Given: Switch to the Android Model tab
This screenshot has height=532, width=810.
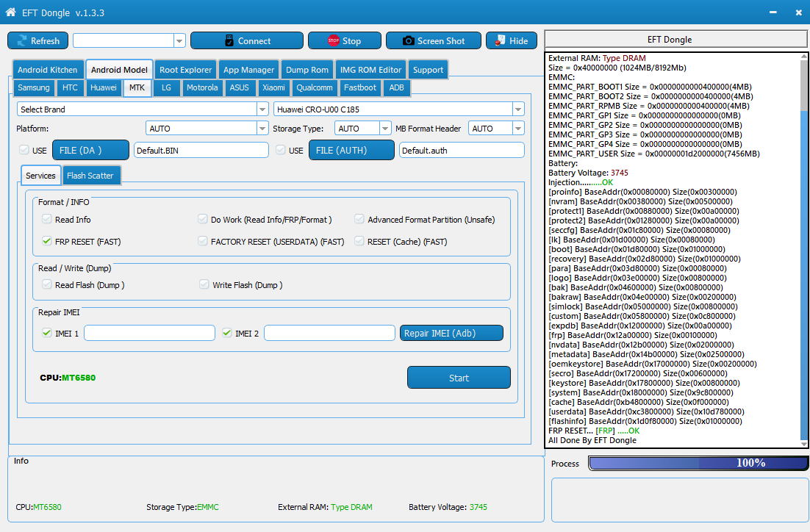Looking at the screenshot, I should click(119, 70).
